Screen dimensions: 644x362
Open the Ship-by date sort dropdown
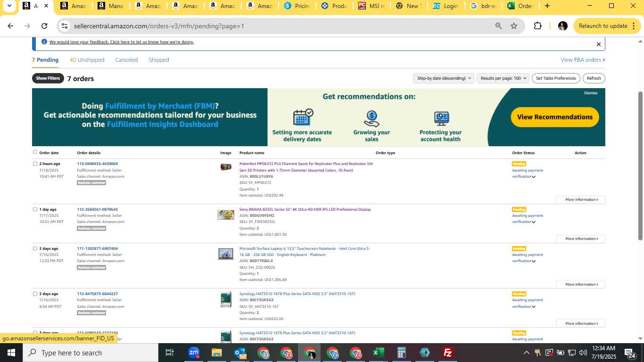tap(443, 78)
